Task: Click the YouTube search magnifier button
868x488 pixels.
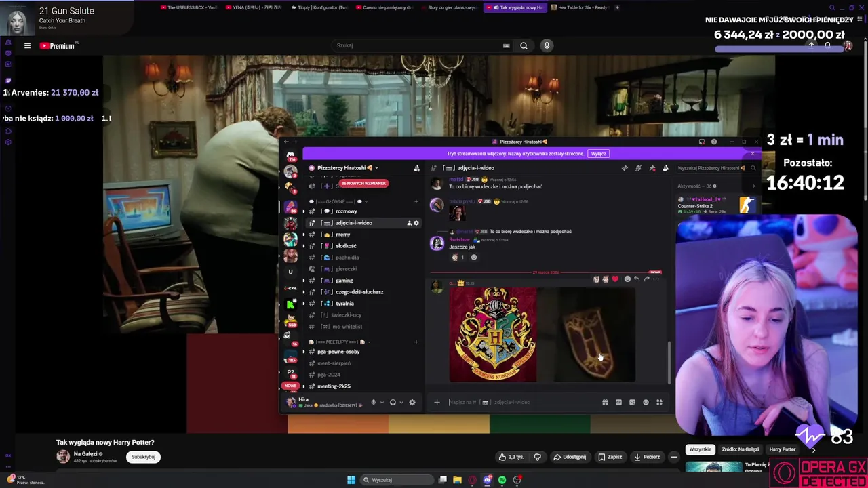Action: 524,45
